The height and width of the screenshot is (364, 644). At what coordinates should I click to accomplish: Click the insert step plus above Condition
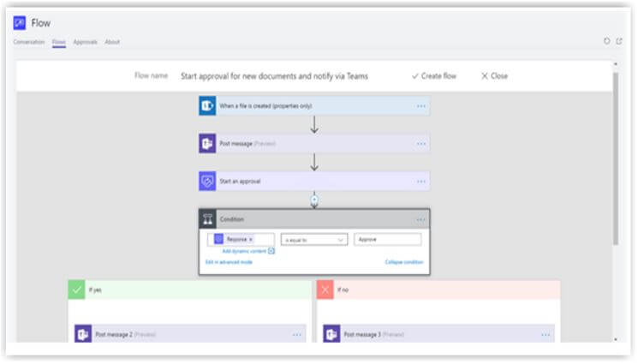coord(314,200)
